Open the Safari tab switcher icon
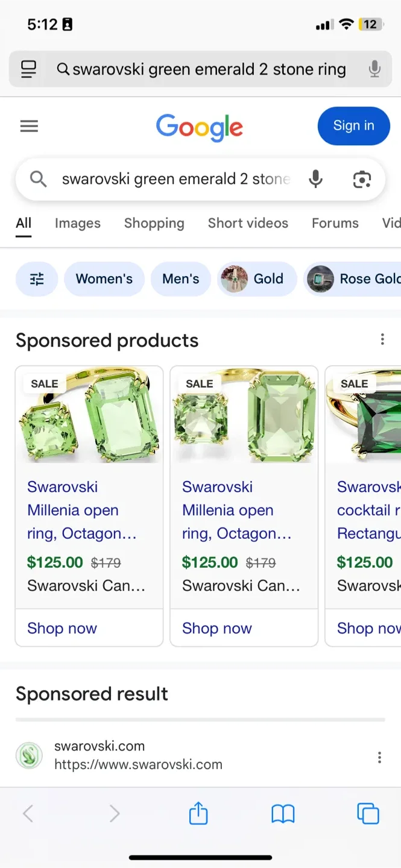 (x=368, y=813)
